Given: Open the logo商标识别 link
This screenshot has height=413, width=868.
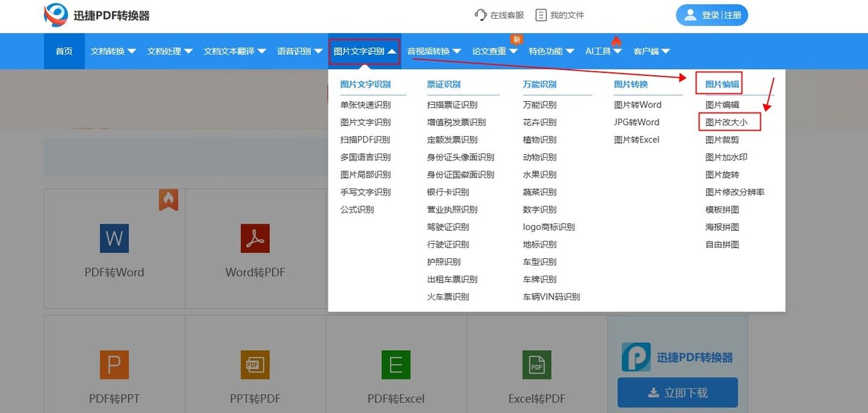Looking at the screenshot, I should 549,226.
